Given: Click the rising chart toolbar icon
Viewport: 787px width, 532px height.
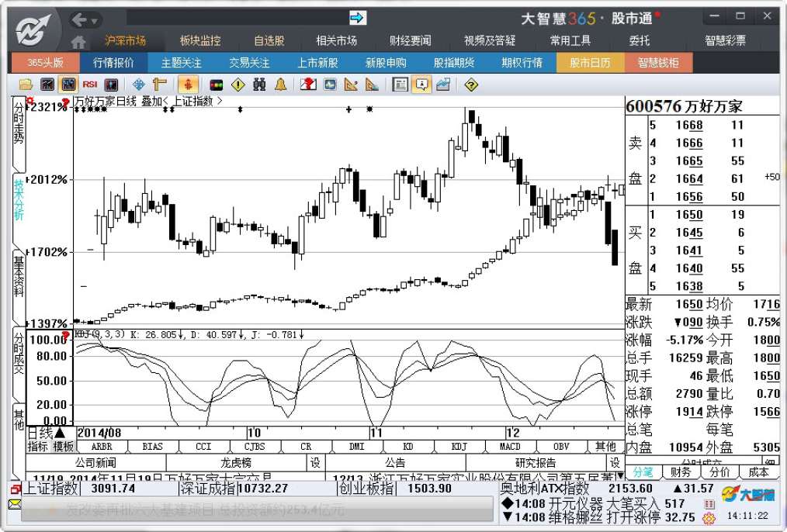Looking at the screenshot, I should tap(443, 85).
